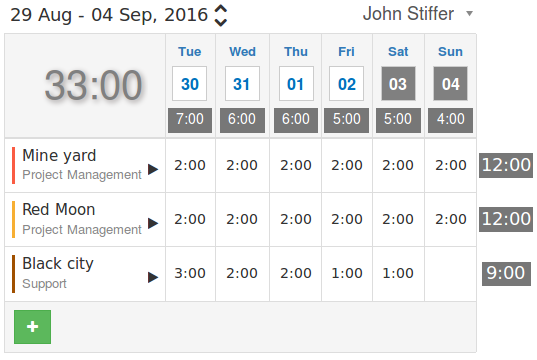Screen dimensions: 537x360
Task: Start timer for Red Moon project
Action: 153,223
